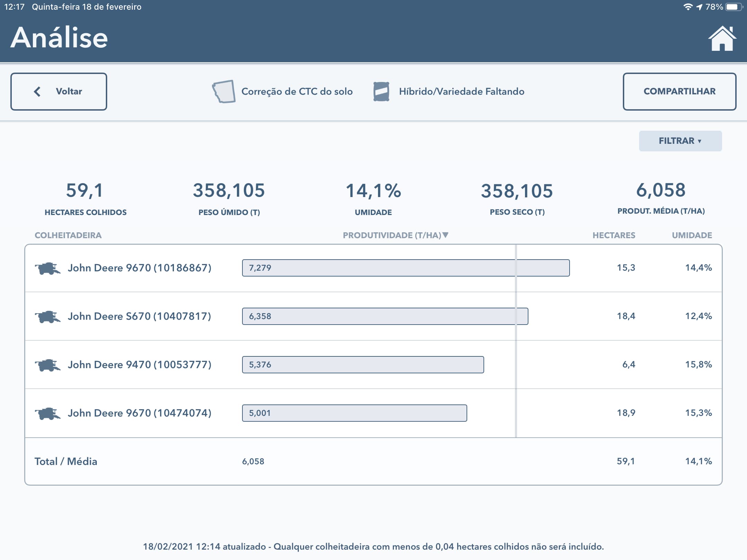The image size is (747, 560).
Task: Click the HECTARES column header
Action: pos(614,235)
